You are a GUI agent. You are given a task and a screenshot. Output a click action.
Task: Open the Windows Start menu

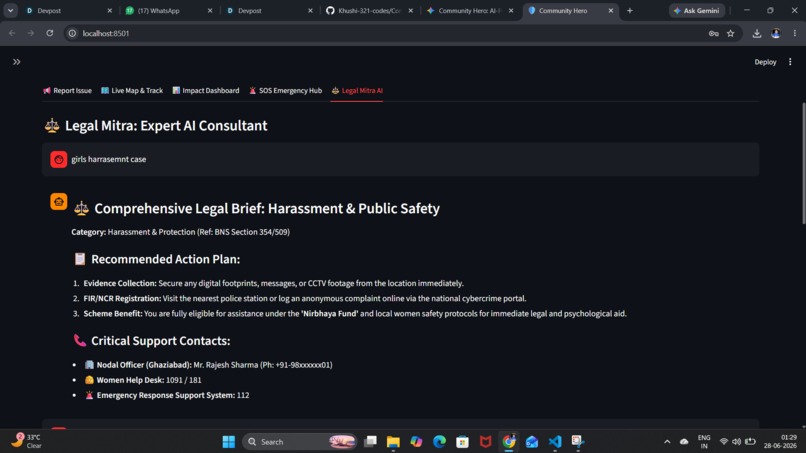pos(229,442)
